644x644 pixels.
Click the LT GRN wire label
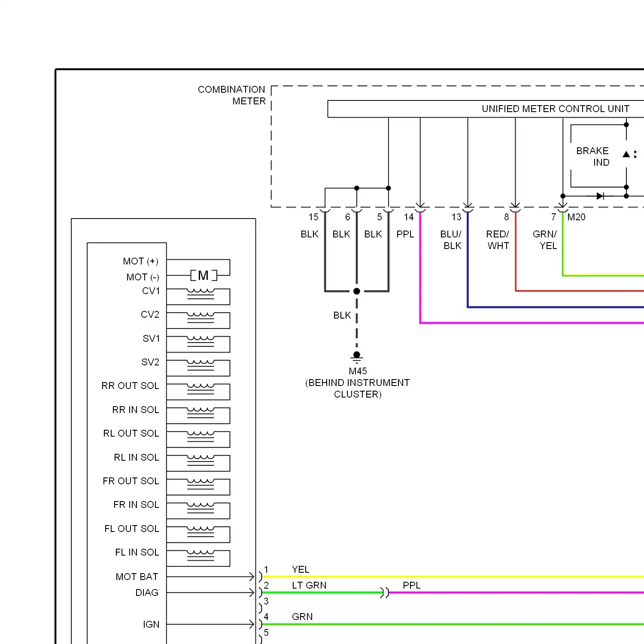tap(309, 586)
